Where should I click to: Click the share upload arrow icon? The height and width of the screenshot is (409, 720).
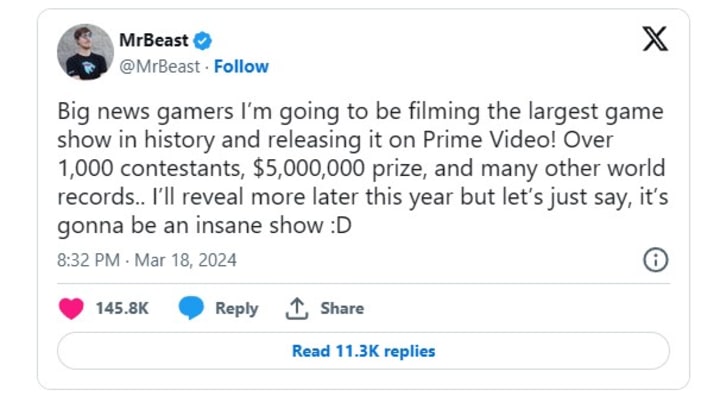(297, 308)
